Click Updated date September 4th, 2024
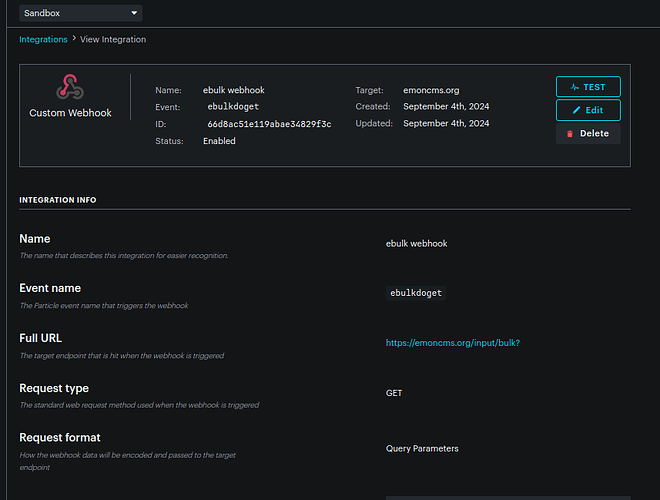Image resolution: width=660 pixels, height=500 pixels. (x=446, y=123)
